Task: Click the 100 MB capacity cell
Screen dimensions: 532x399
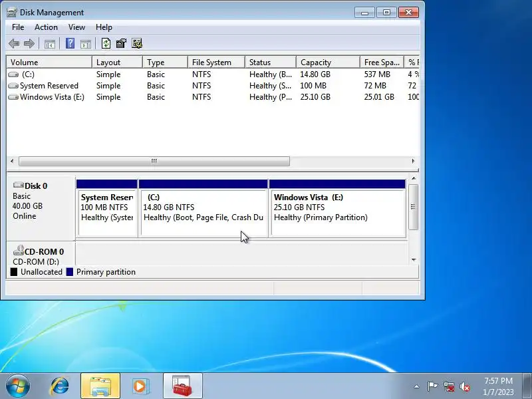Action: [313, 86]
